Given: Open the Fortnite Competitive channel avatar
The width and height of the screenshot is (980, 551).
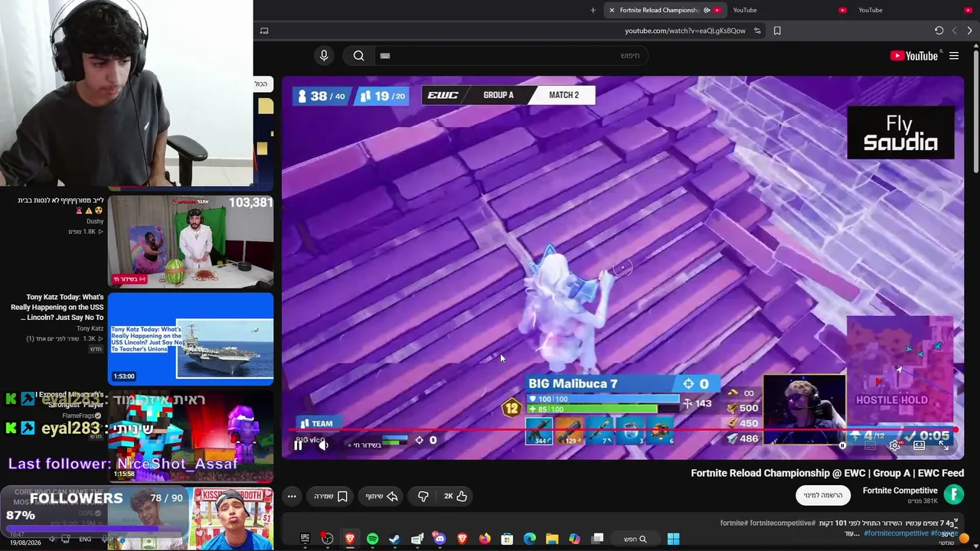Looking at the screenshot, I should [953, 494].
